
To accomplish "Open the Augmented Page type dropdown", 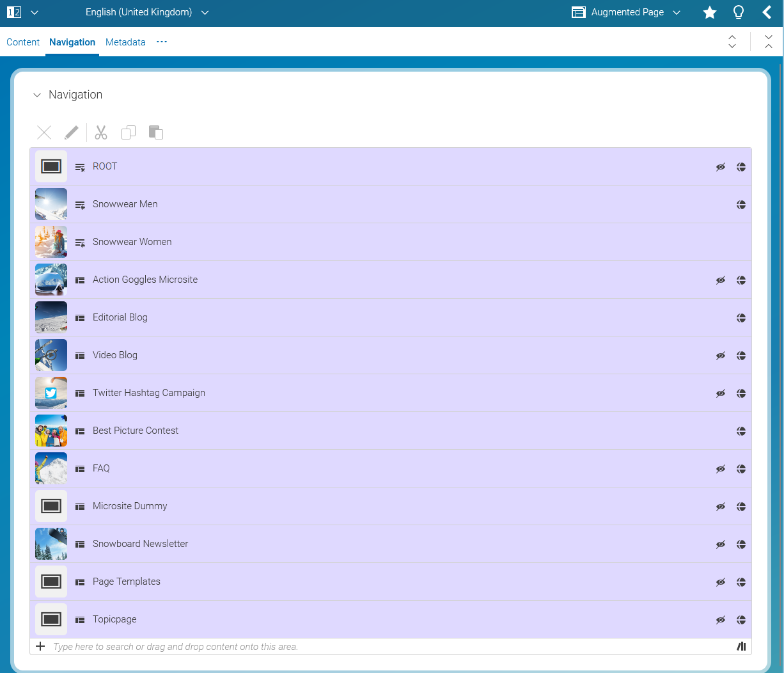I will (627, 12).
